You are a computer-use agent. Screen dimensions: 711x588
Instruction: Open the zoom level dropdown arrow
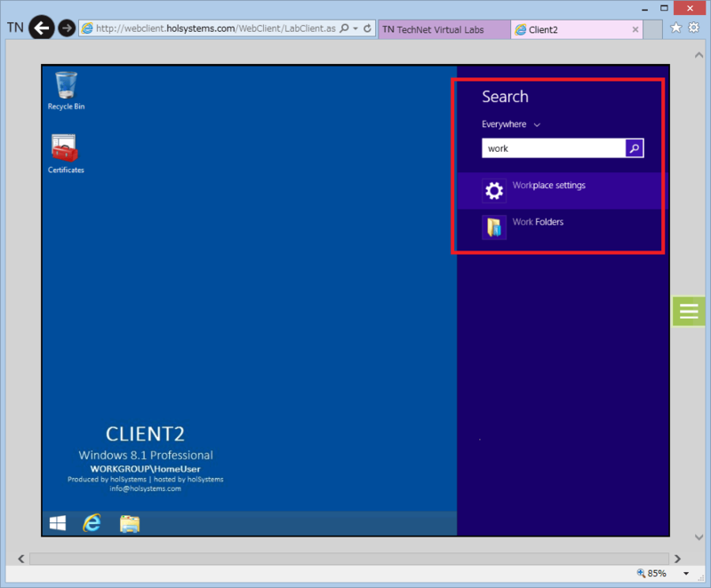pyautogui.click(x=686, y=574)
